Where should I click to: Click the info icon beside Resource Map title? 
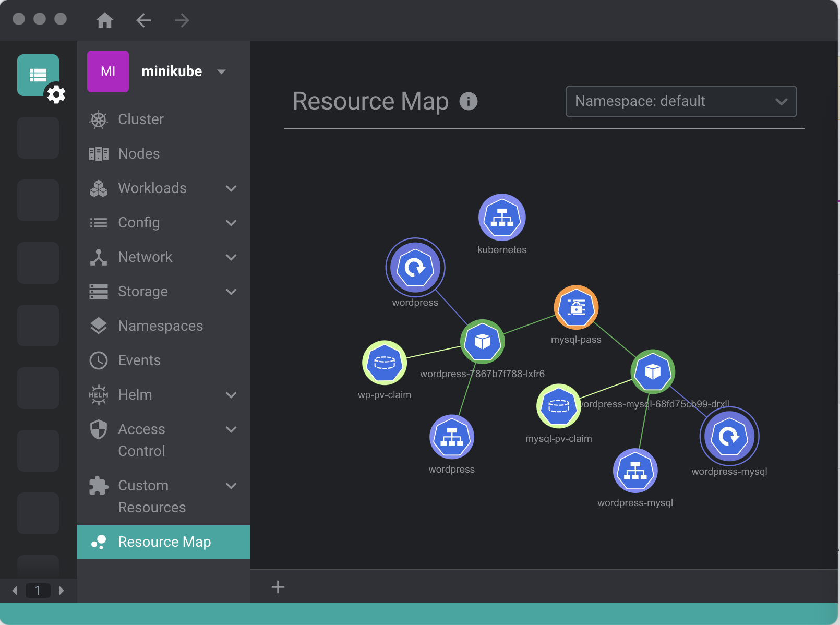click(469, 101)
